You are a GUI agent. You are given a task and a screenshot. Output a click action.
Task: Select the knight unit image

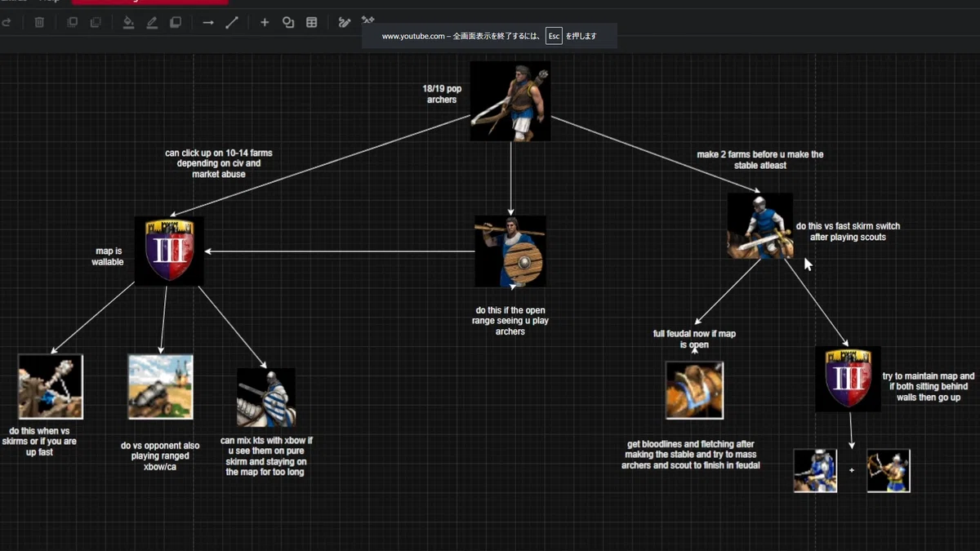point(266,398)
